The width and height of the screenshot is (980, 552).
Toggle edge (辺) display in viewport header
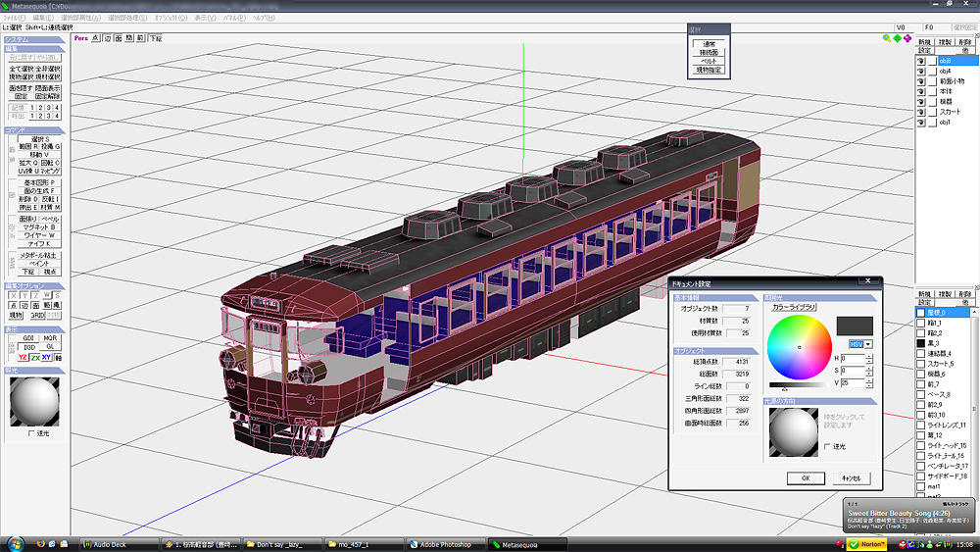pyautogui.click(x=107, y=38)
